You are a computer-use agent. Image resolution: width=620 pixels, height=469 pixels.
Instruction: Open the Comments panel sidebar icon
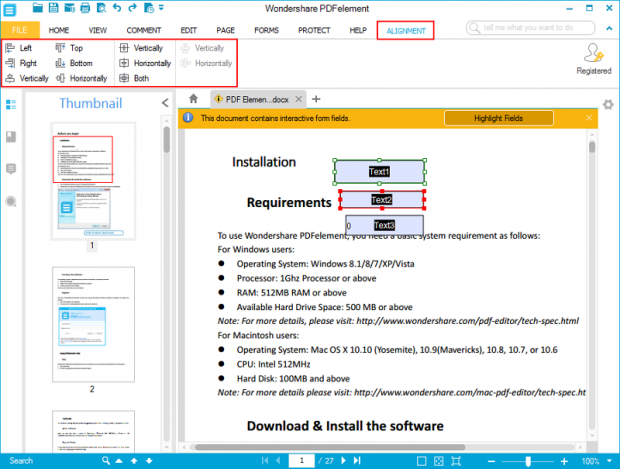[x=11, y=169]
